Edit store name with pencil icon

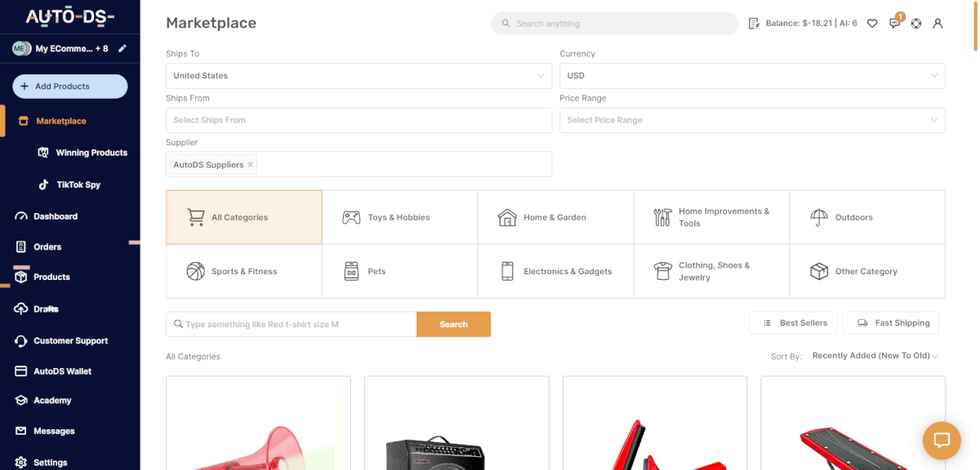[122, 49]
